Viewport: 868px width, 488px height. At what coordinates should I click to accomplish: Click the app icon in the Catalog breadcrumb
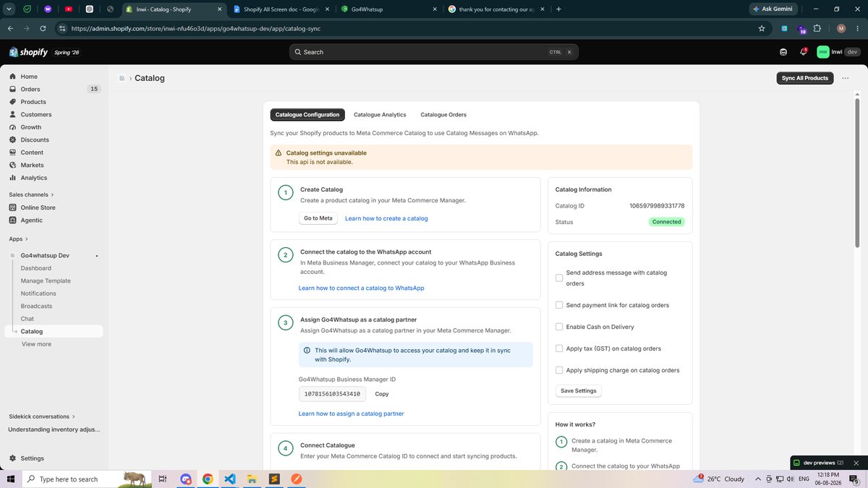coord(122,78)
